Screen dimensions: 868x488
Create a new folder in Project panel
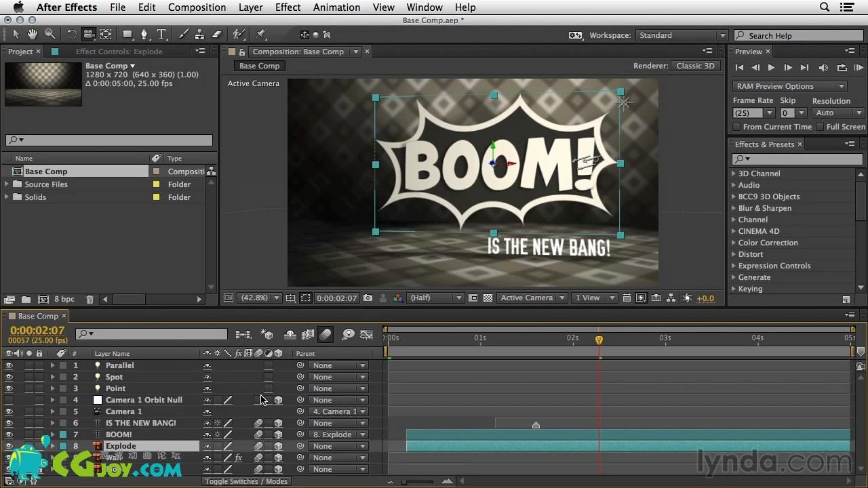[x=26, y=299]
